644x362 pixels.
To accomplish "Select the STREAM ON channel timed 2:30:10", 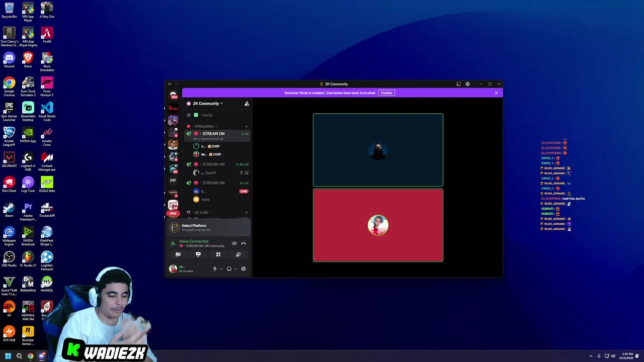I will click(218, 164).
